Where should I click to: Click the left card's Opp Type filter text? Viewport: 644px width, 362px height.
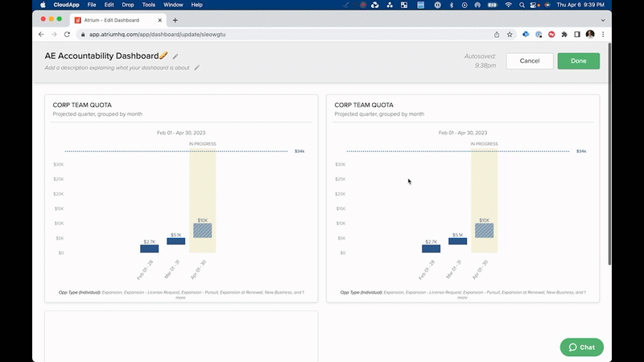[x=181, y=294]
